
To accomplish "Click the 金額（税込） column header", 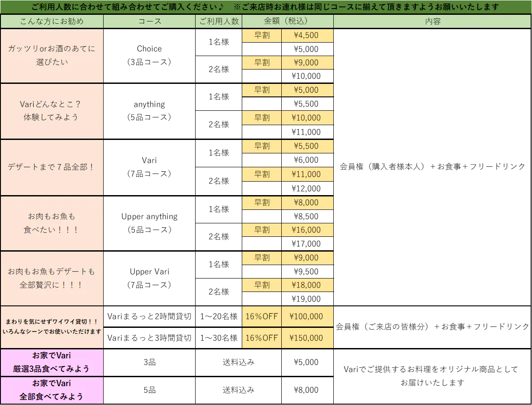I will [x=287, y=22].
